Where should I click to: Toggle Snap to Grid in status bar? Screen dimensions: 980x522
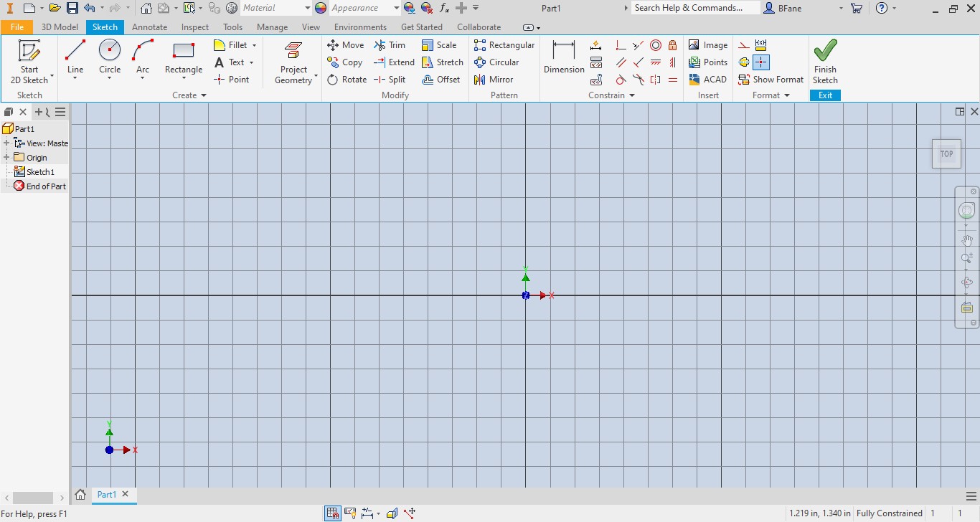332,513
